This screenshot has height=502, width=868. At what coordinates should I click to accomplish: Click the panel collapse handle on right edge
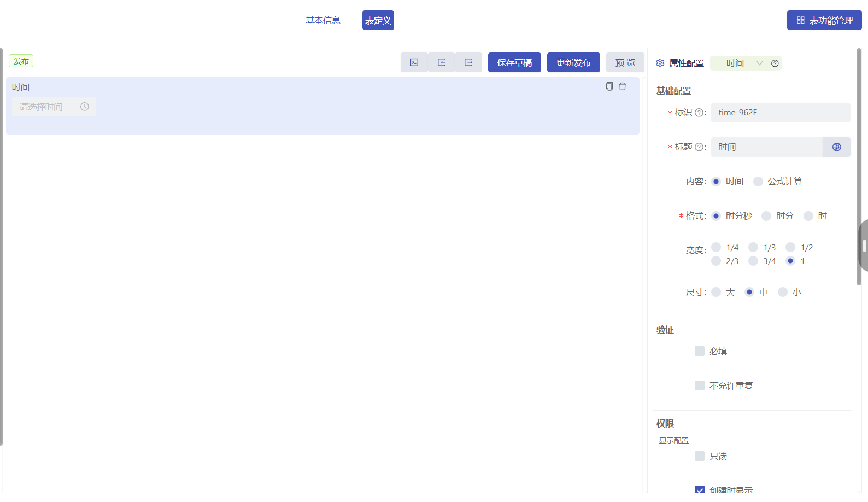(x=864, y=246)
